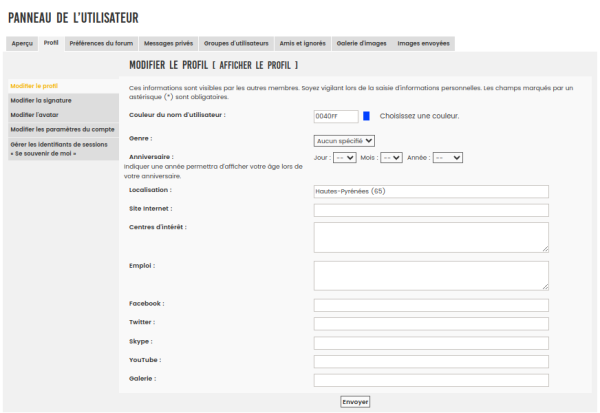Click the Localisation input field
The image size is (600, 413).
(431, 192)
